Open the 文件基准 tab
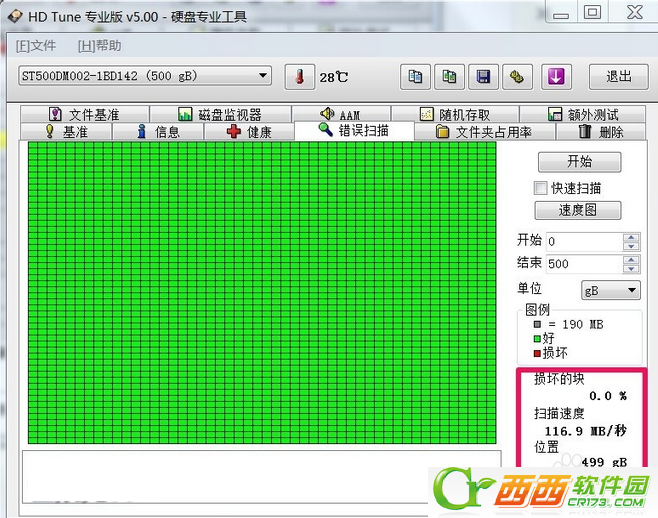The image size is (658, 518). pyautogui.click(x=85, y=114)
